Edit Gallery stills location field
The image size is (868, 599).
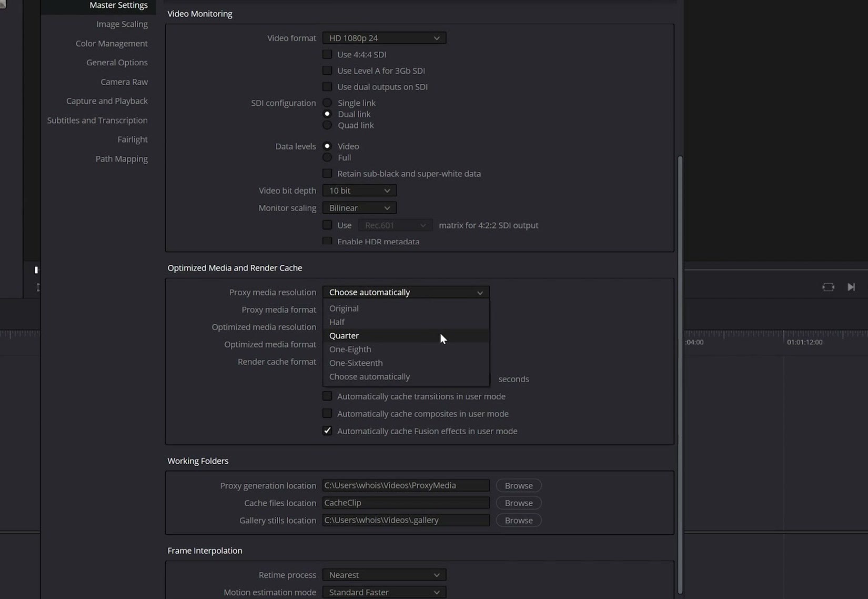(x=406, y=520)
